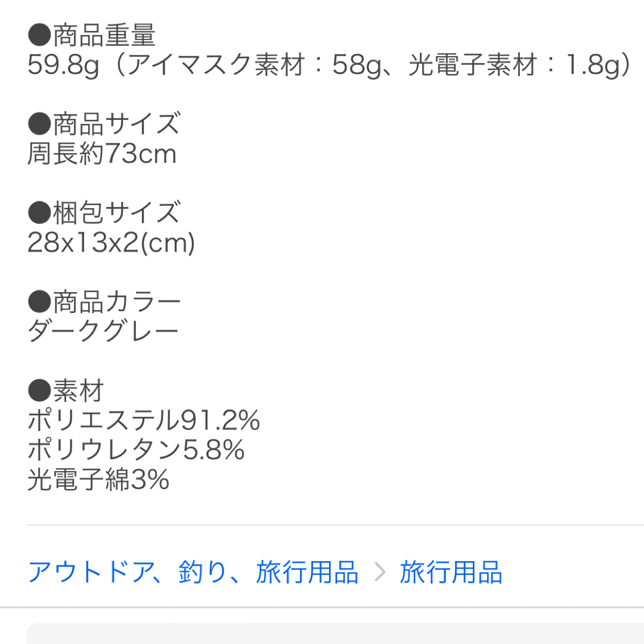Click the bullet before 梱包サイズ
The height and width of the screenshot is (644, 644).
click(39, 212)
